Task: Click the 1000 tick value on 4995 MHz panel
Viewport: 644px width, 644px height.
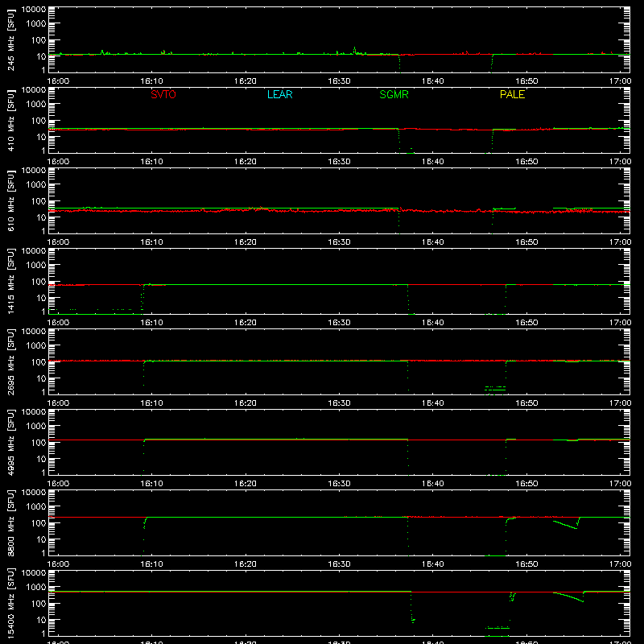Action: (x=36, y=426)
